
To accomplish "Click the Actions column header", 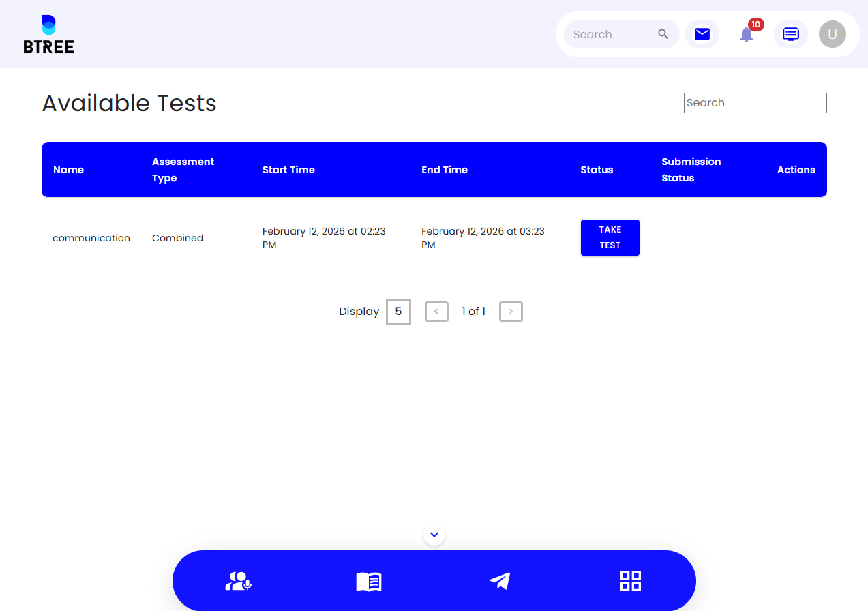I will (796, 170).
